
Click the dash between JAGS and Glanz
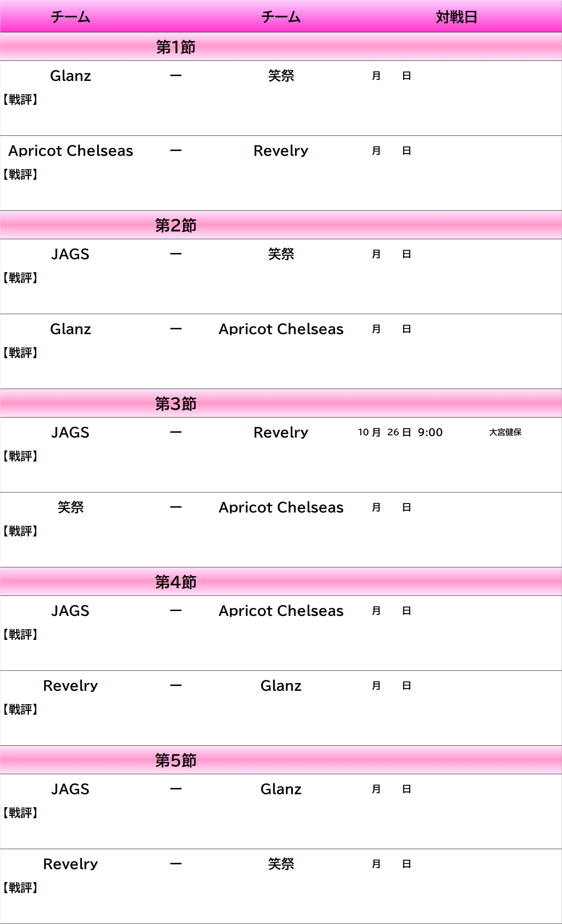pos(176,789)
